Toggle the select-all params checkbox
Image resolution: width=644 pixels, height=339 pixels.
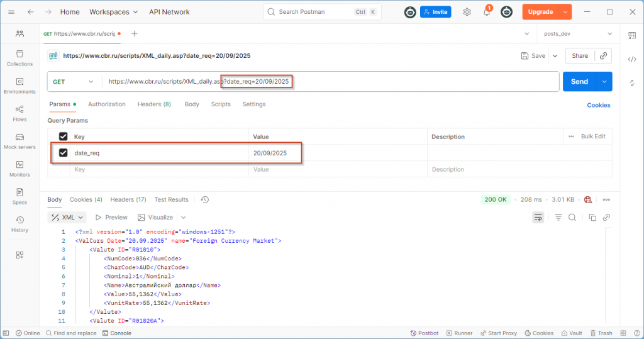click(x=63, y=136)
